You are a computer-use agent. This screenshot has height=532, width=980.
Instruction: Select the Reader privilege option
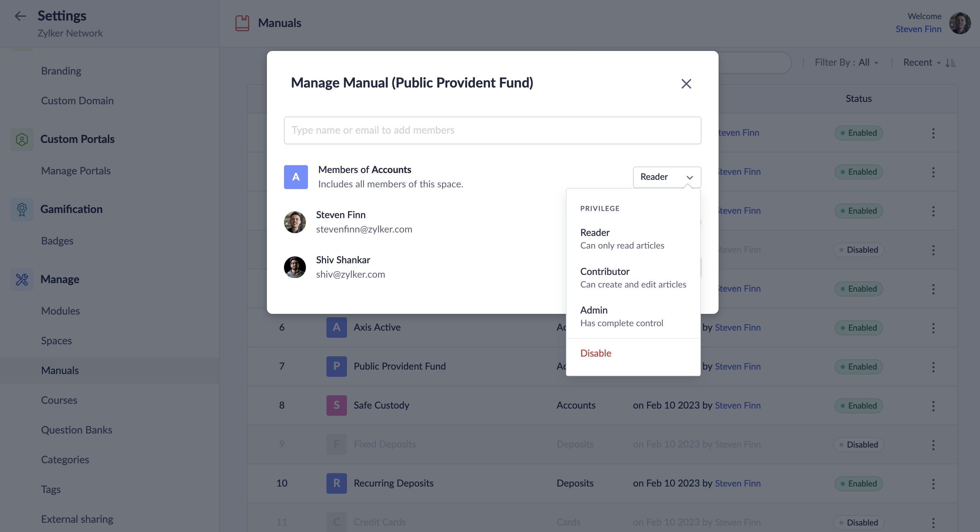(x=633, y=239)
